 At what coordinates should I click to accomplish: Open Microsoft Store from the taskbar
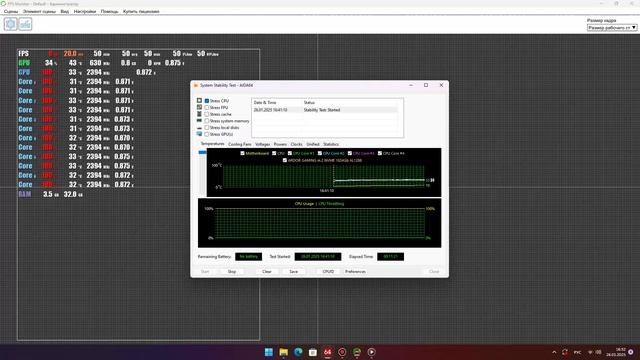pyautogui.click(x=313, y=352)
